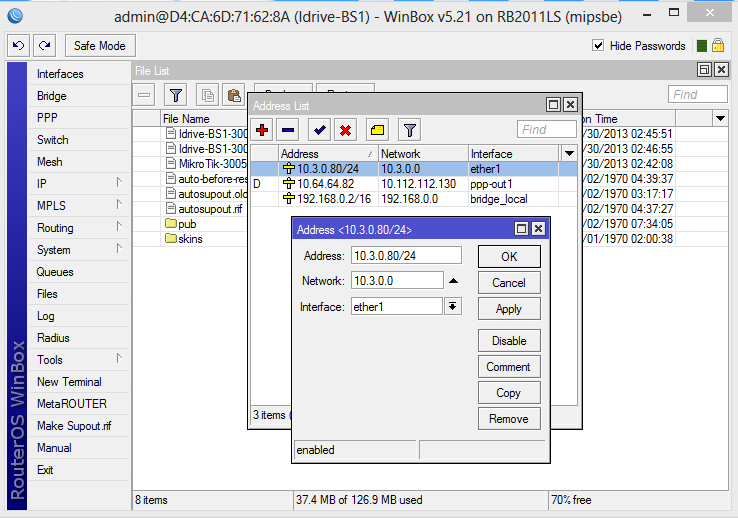This screenshot has width=738, height=518.
Task: Click Copy button in Address dialog
Action: point(509,393)
